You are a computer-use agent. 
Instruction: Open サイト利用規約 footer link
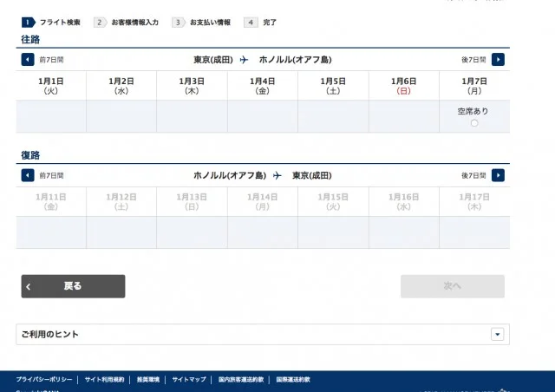coord(105,380)
